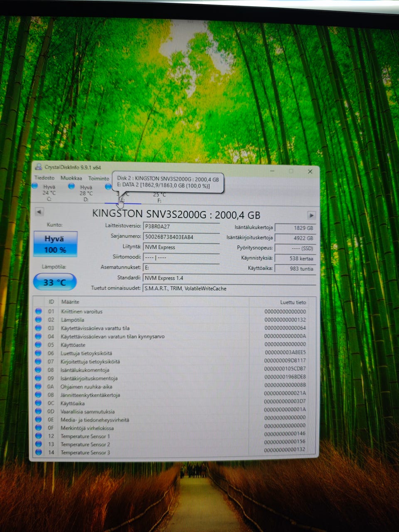This screenshot has height=532, width=399.
Task: Click status icon of Jännitteenkytkentäkertoja row
Action: (x=39, y=394)
